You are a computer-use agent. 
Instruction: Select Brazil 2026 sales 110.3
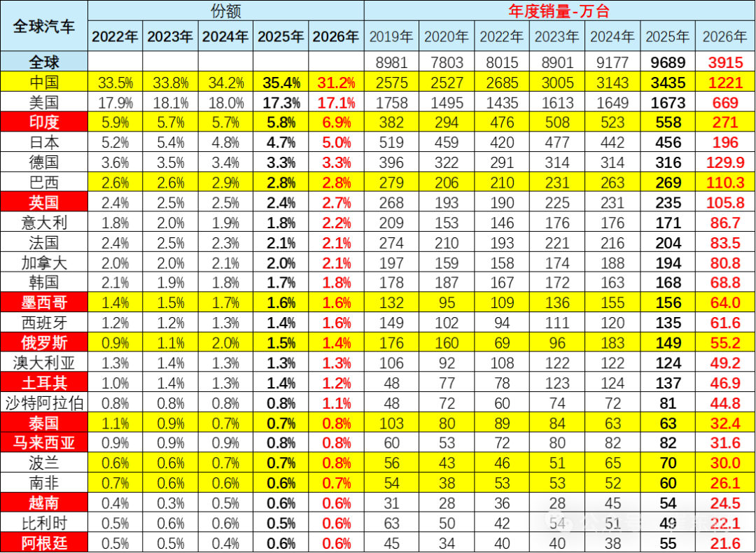(725, 183)
